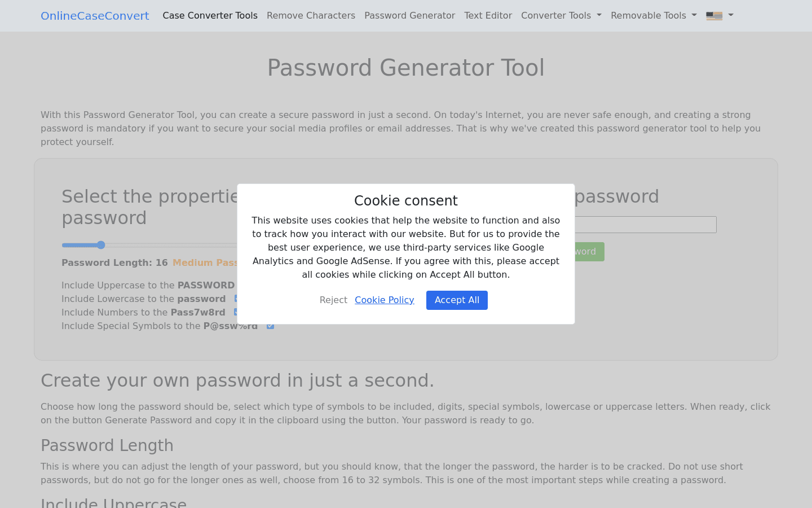Click the generated password text field
Screen dimensions: 812x508
pyautogui.click(x=646, y=224)
